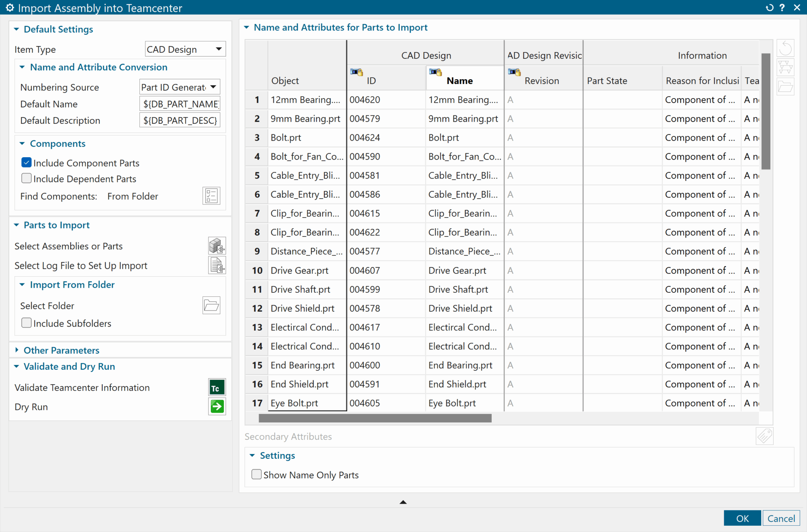Click OK to import the assembly

[742, 518]
